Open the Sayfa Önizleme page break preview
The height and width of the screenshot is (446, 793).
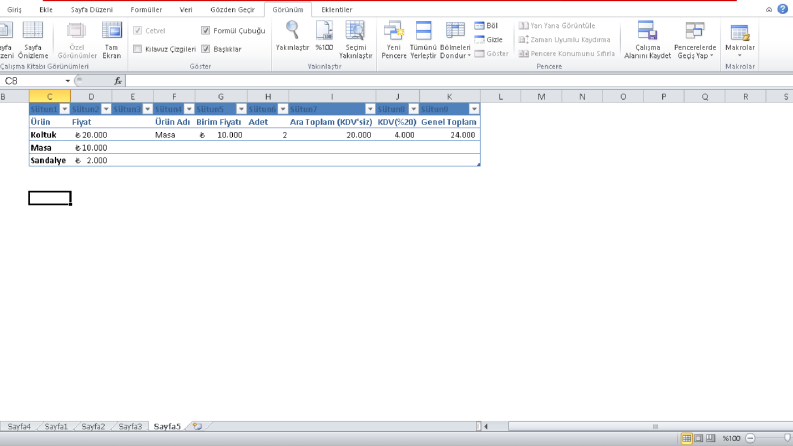pos(33,40)
